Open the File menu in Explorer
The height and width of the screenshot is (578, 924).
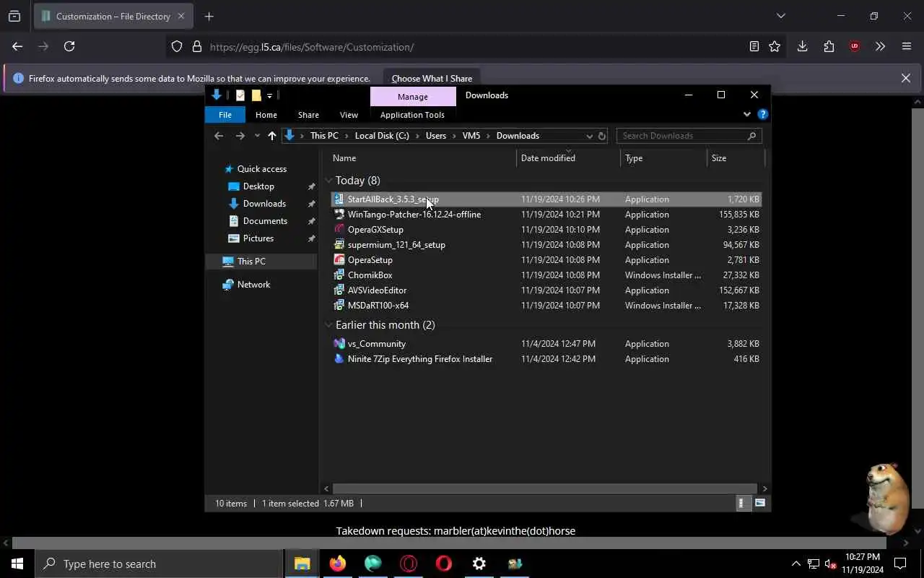(x=225, y=115)
